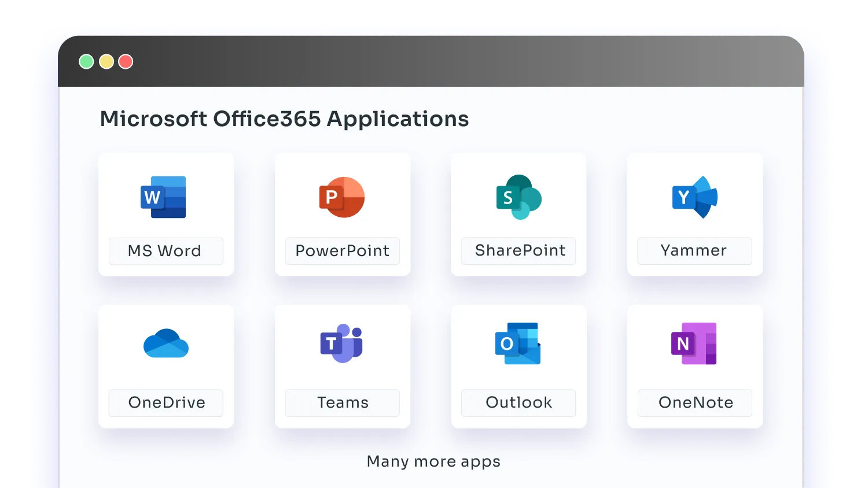The height and width of the screenshot is (488, 868).
Task: Click the Yammer label button
Action: (695, 251)
